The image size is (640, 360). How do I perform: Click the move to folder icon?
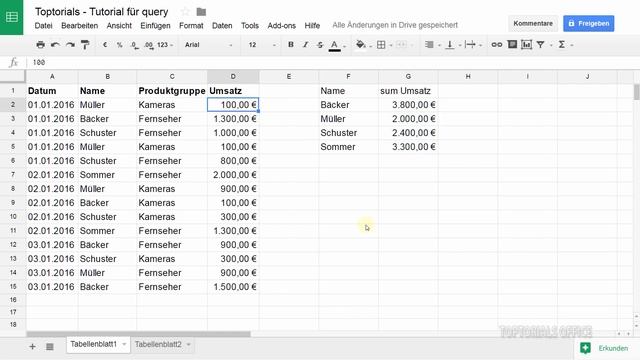click(201, 12)
